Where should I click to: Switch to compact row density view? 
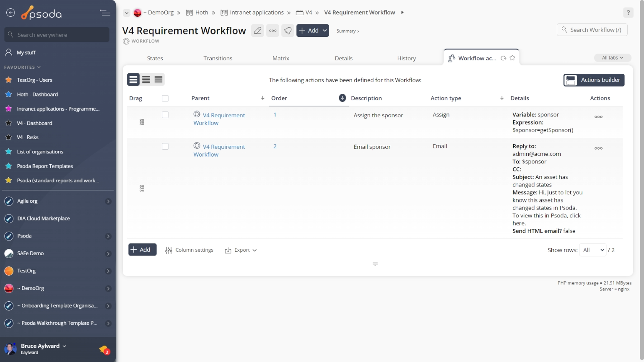click(158, 80)
